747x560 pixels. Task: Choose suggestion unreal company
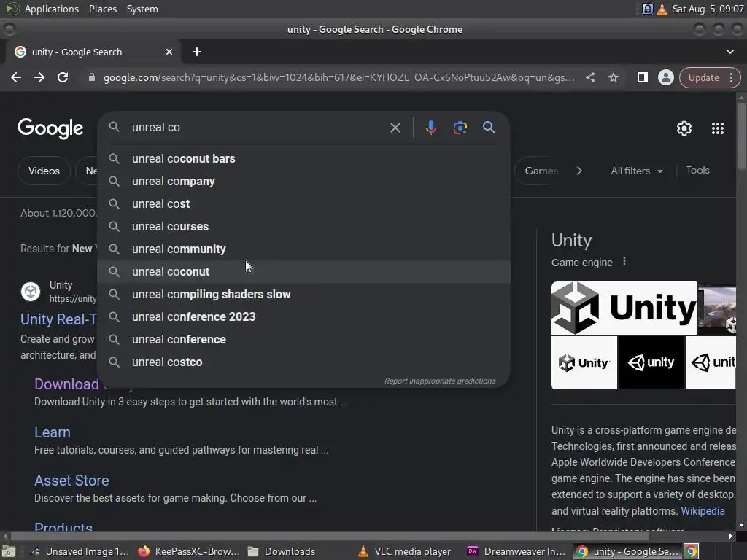pyautogui.click(x=304, y=181)
